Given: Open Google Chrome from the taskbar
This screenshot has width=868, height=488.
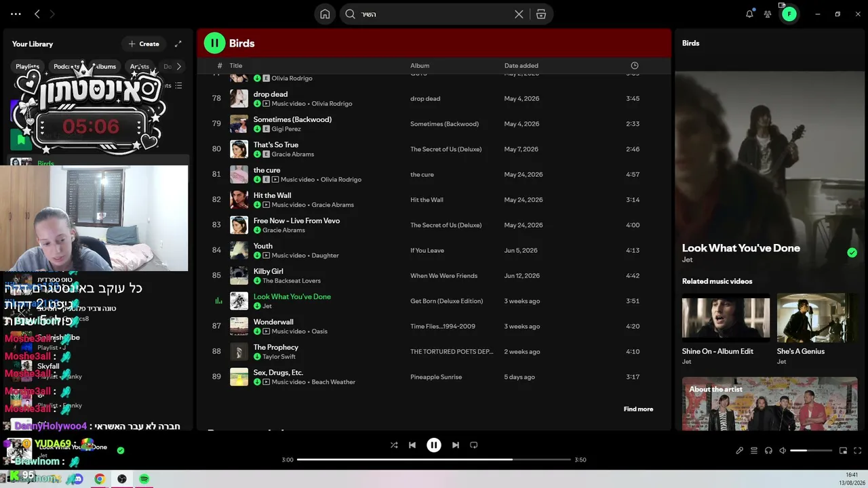Looking at the screenshot, I should tap(100, 479).
